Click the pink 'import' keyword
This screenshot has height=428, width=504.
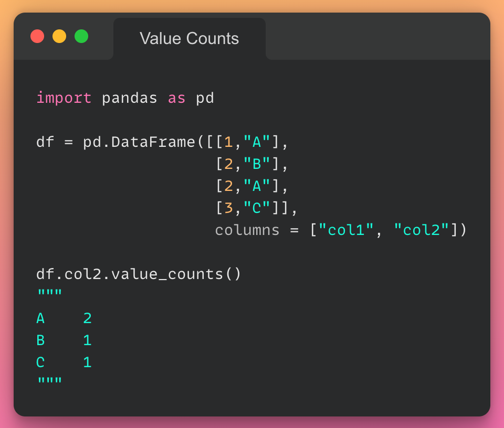pyautogui.click(x=64, y=98)
